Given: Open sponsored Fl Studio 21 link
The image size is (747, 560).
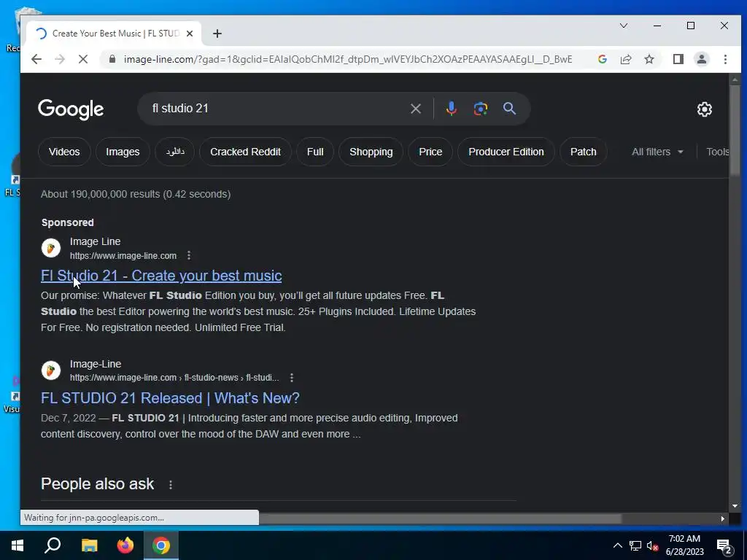Looking at the screenshot, I should 161,276.
